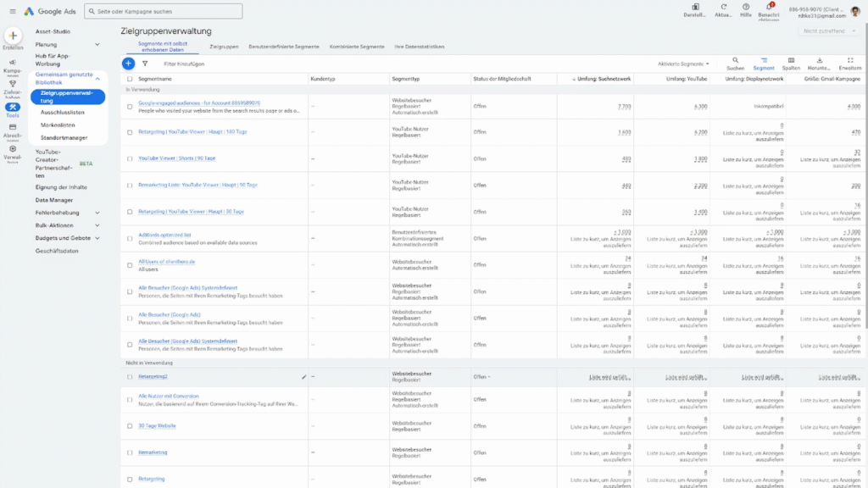Click the Seite oder Kampagne suchen field

[164, 11]
